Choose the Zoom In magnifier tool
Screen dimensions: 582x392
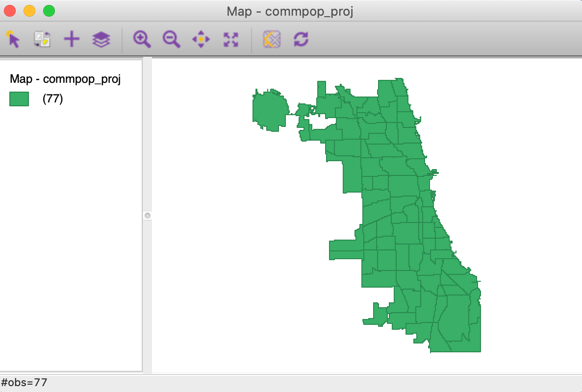click(x=142, y=39)
